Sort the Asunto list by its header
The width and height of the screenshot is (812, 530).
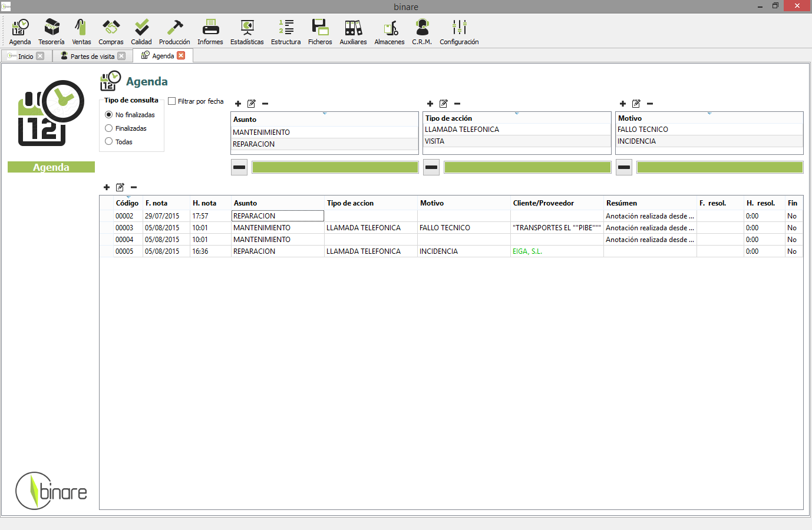324,120
